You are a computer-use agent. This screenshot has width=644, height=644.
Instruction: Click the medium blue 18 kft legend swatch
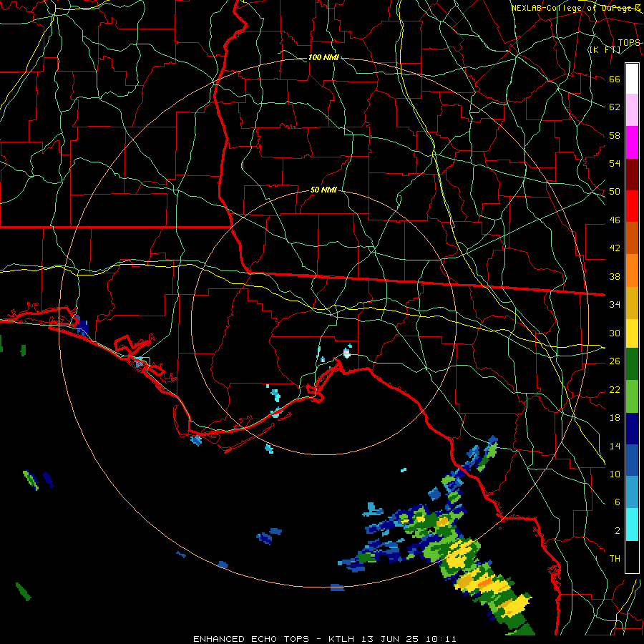point(632,460)
